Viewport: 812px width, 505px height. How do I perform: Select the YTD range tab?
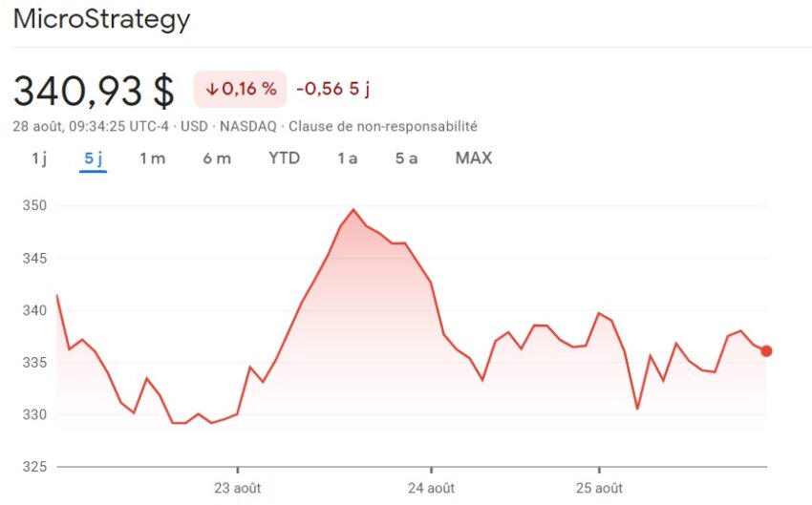[284, 158]
